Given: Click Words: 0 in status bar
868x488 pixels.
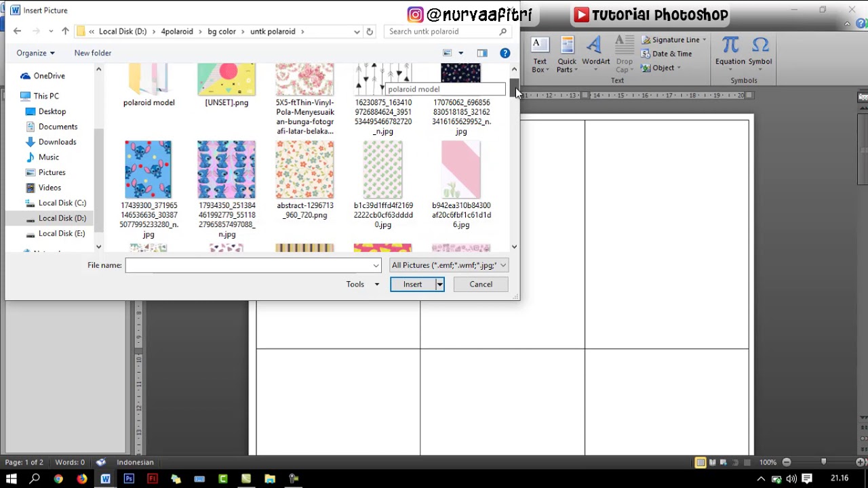Looking at the screenshot, I should point(70,462).
